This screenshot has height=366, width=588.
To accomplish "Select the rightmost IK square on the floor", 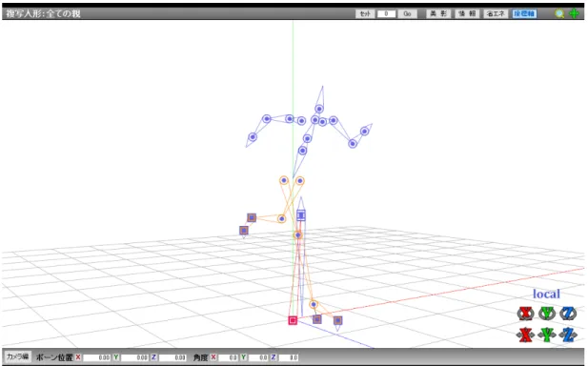I will [338, 320].
